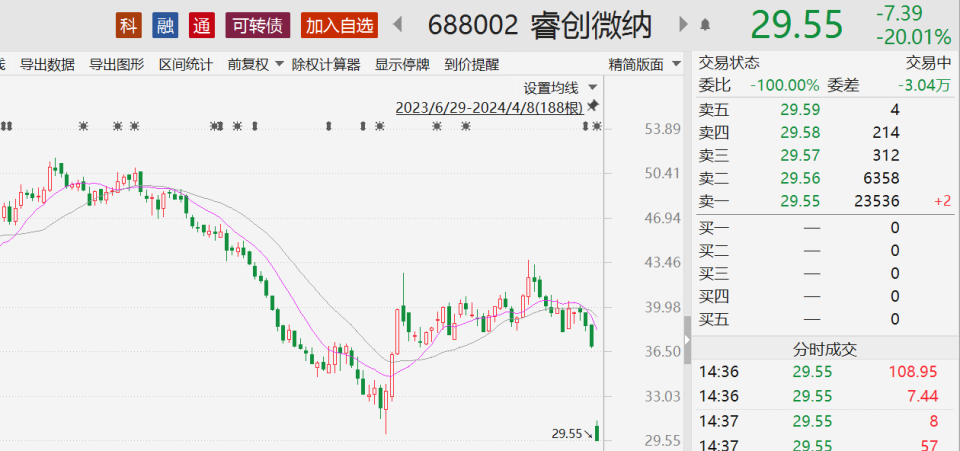
Task: Click trade row with volume 108.95
Action: pos(825,371)
